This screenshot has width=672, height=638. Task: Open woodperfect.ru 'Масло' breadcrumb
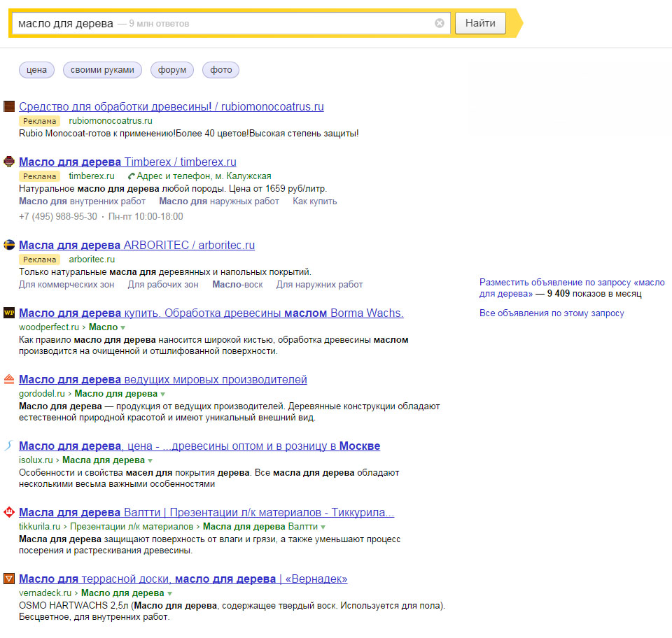[x=104, y=327]
